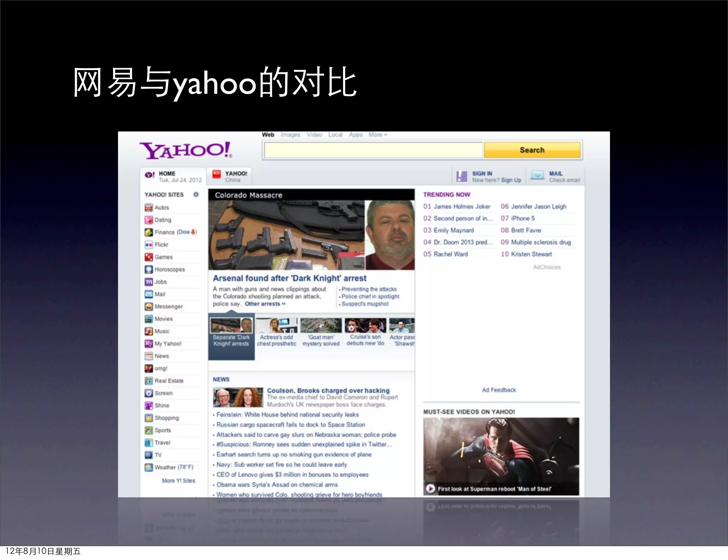
Task: Click the News icon in sidebar
Action: [x=149, y=356]
